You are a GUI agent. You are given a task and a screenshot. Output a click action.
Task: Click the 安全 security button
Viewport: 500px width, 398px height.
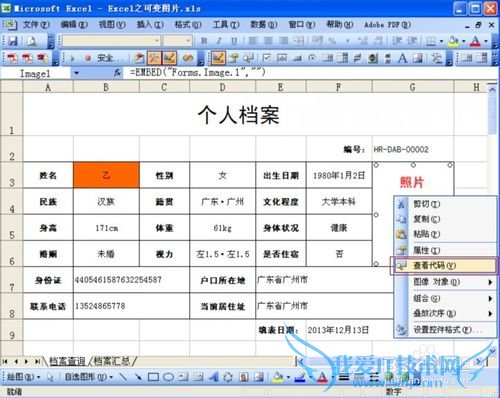tap(110, 58)
